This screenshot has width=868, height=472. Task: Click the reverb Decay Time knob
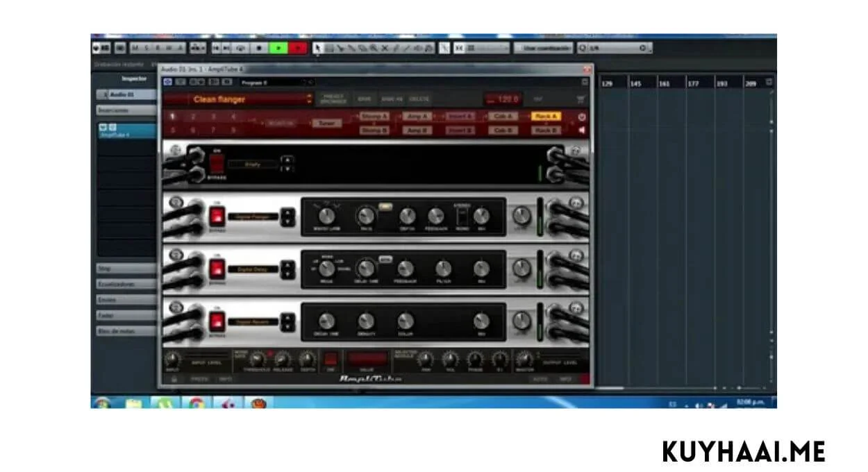[x=326, y=320]
